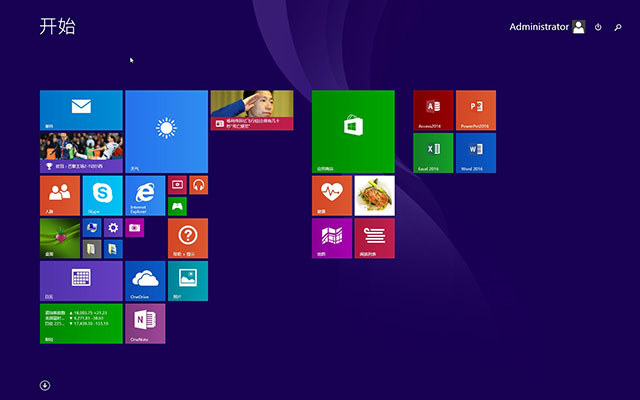Screen dimensions: 640x400
Task: Open the small red Video tile
Action: tap(177, 185)
